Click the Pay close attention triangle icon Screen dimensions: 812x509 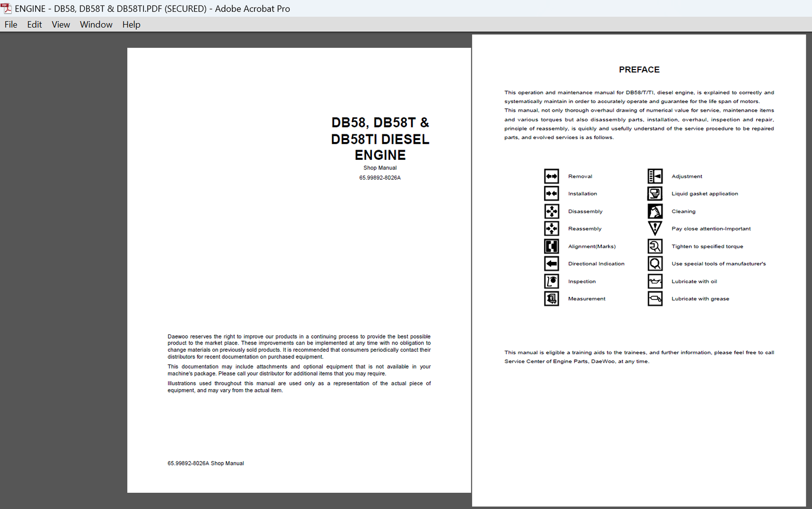(655, 228)
